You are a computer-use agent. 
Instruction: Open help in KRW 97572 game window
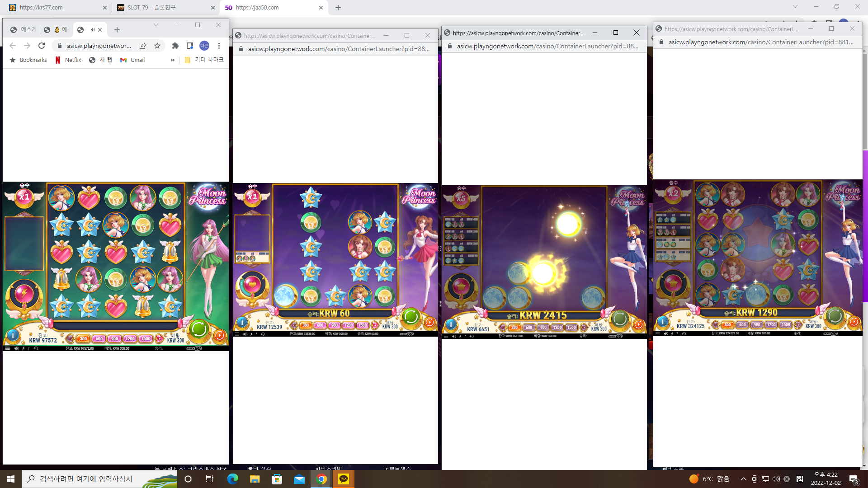[29, 348]
